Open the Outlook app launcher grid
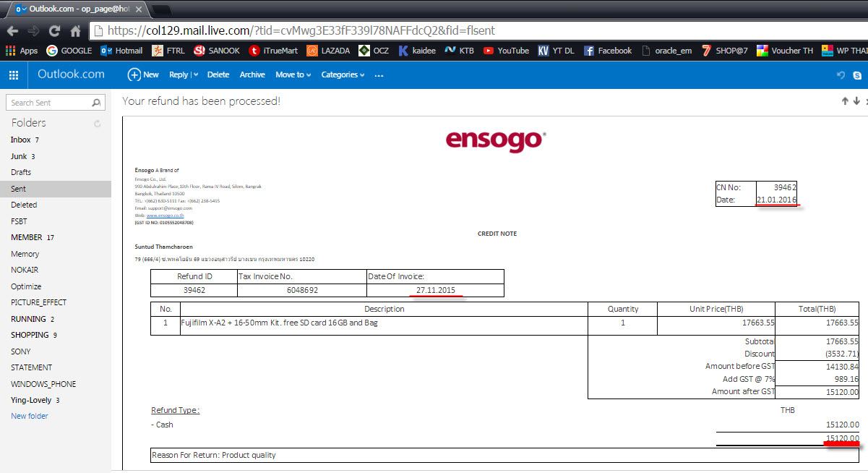Viewport: 868px width, 473px height. (x=14, y=74)
